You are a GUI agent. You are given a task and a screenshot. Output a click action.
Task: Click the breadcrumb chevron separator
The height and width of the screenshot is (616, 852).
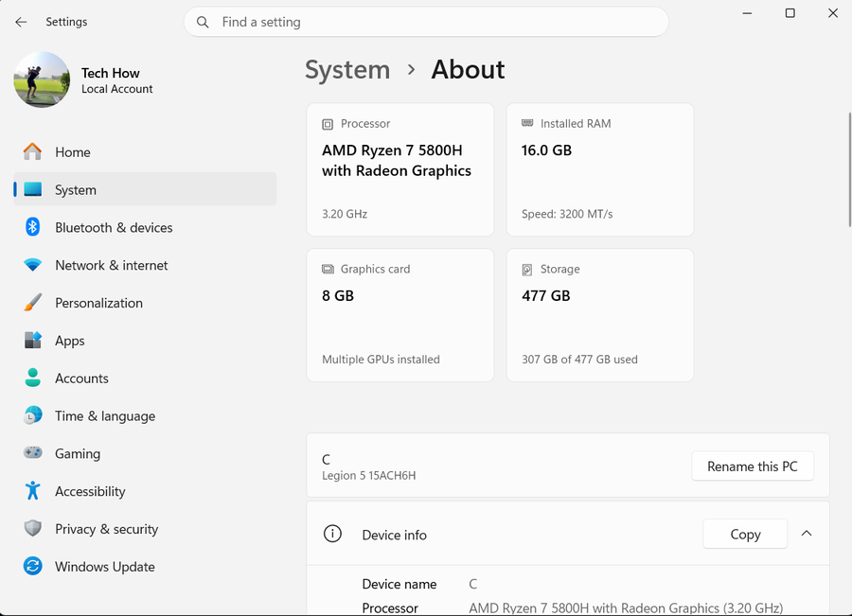412,70
